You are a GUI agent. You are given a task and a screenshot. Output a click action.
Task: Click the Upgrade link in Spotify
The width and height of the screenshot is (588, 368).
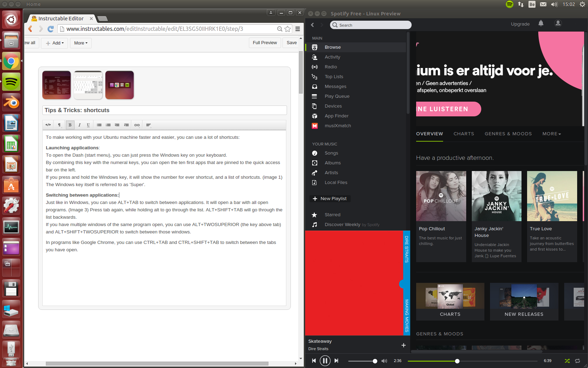pos(520,24)
